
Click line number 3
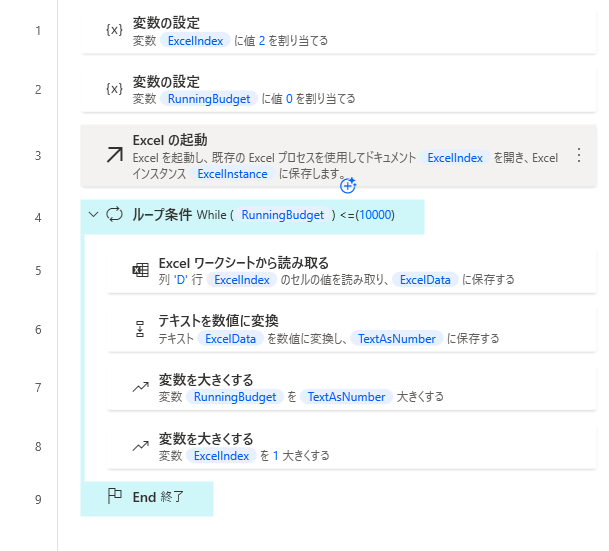click(38, 156)
